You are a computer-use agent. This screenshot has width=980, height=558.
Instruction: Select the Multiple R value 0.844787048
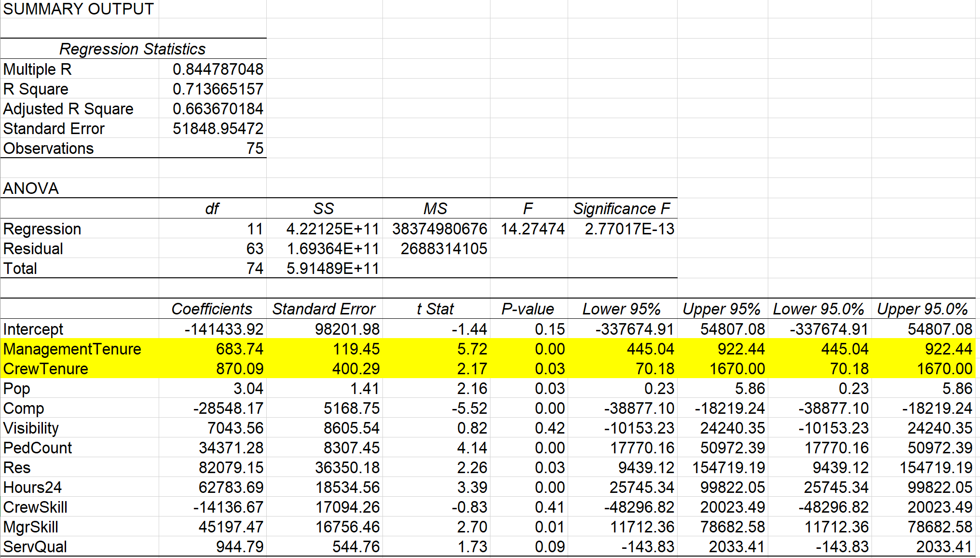218,69
